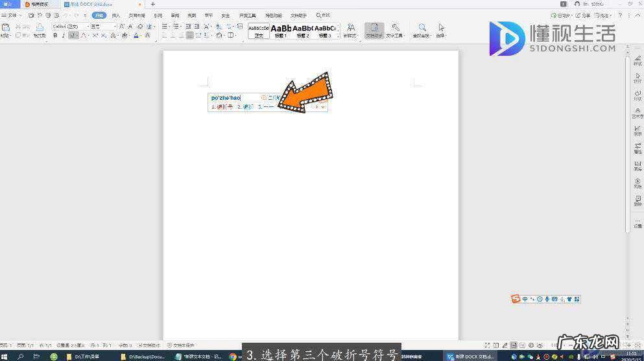Click the Share (分享) button
The height and width of the screenshot is (361, 644).
(584, 15)
